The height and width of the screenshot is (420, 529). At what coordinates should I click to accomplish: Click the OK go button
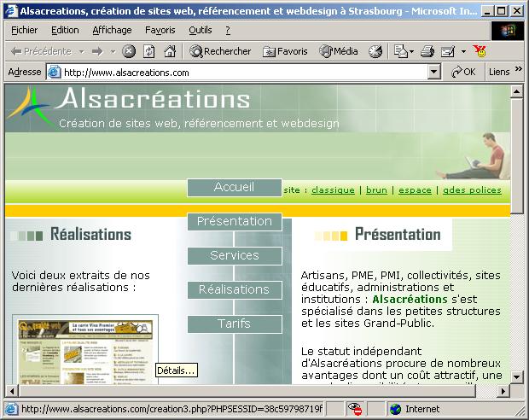pyautogui.click(x=463, y=72)
